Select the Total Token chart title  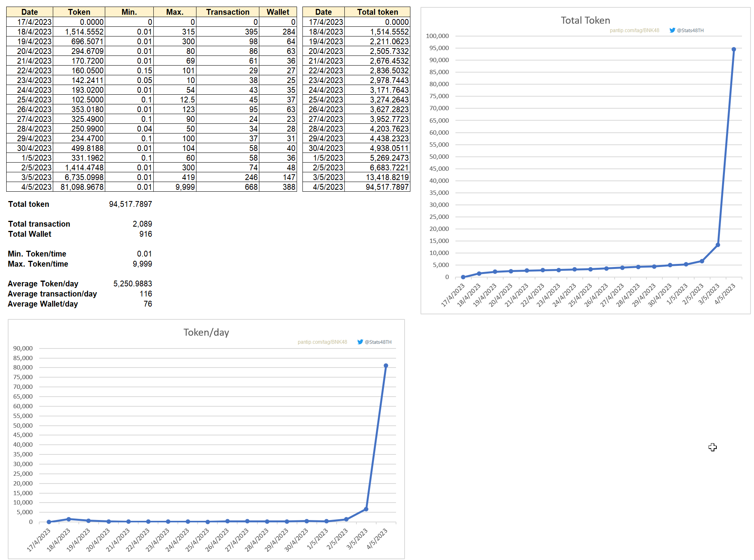[x=585, y=20]
